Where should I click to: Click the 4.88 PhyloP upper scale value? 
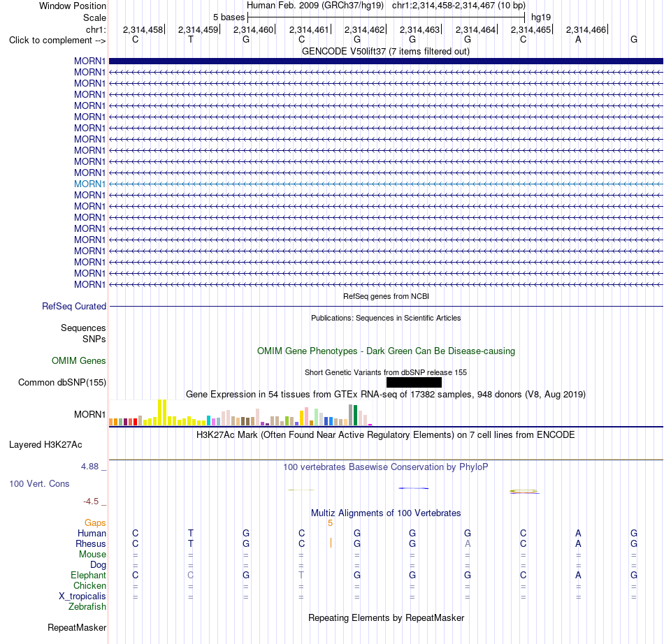[x=89, y=467]
